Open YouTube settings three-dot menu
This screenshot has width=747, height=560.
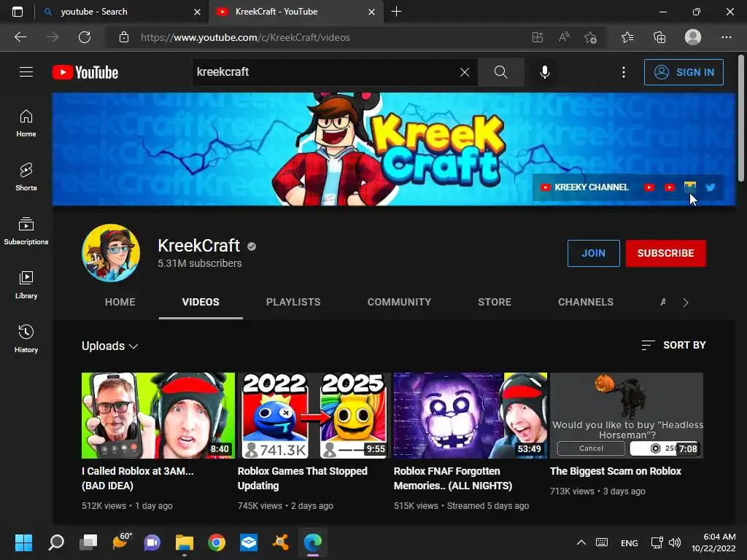(x=624, y=72)
